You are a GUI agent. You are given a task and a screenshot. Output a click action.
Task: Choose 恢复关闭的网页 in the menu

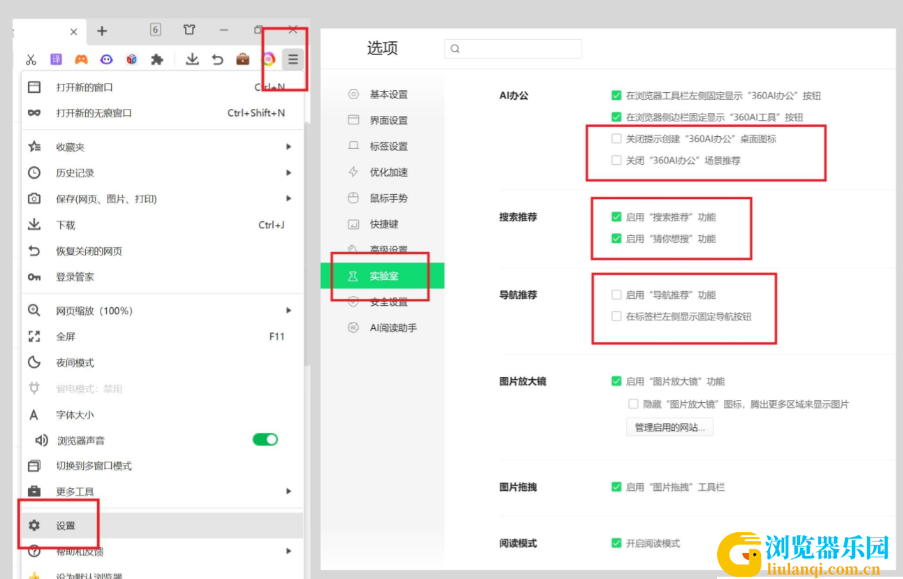tap(162, 251)
